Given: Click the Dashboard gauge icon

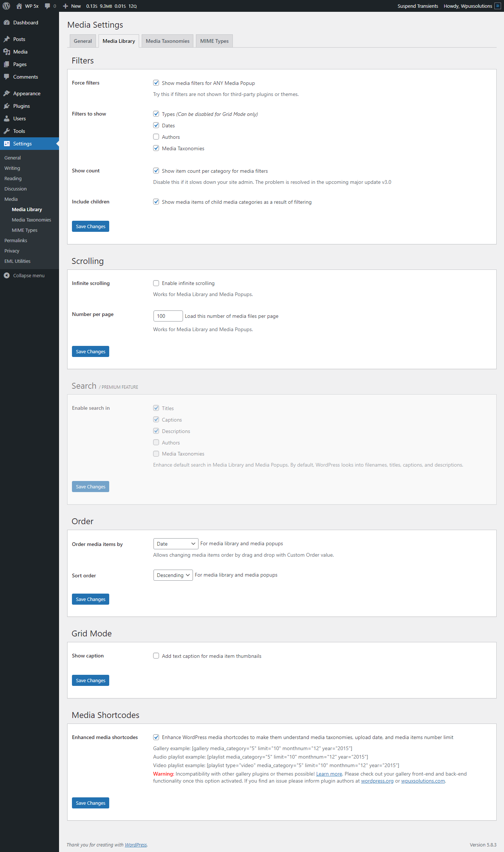Looking at the screenshot, I should [7, 23].
